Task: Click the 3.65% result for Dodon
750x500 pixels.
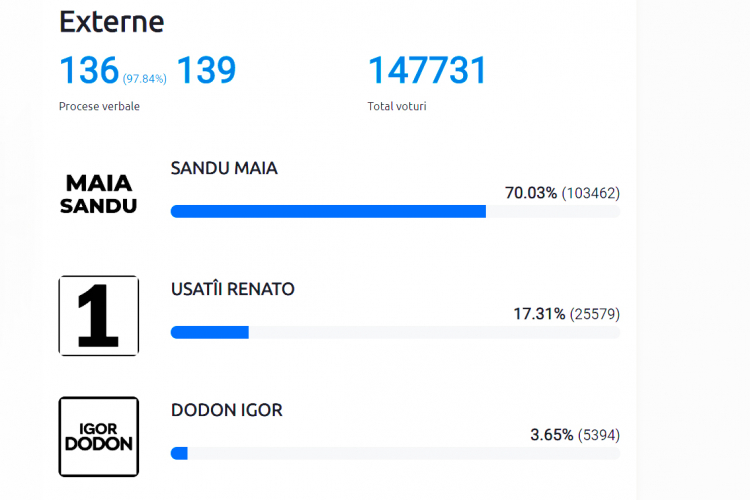Action: coord(551,435)
